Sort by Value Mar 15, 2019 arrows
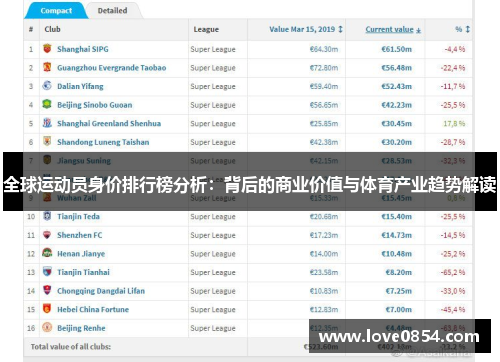The height and width of the screenshot is (362, 500). pyautogui.click(x=340, y=29)
